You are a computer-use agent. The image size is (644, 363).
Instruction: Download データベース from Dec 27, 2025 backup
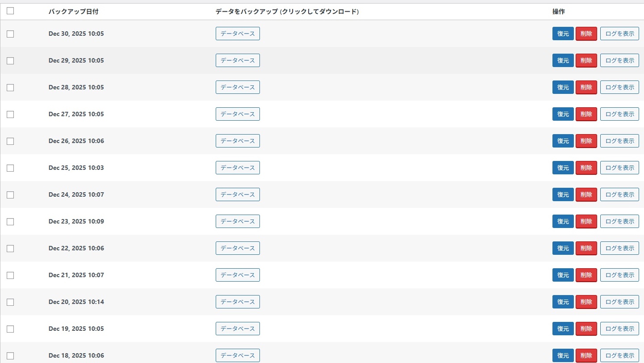pyautogui.click(x=238, y=114)
